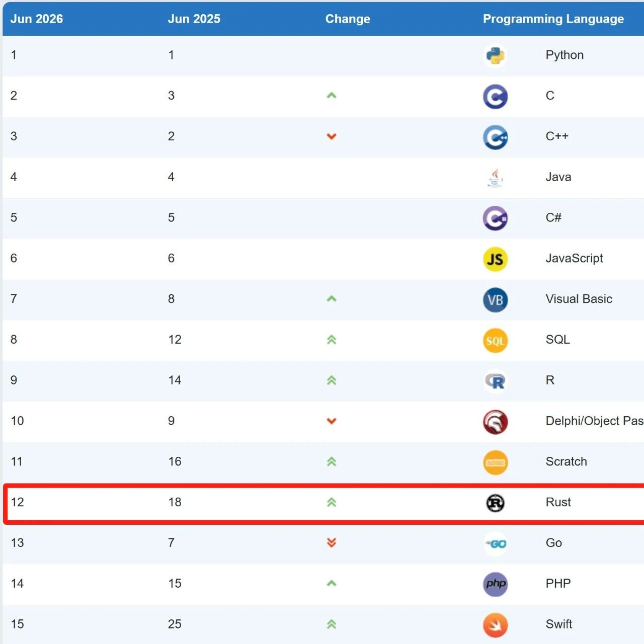Click the Rust language name

tap(558, 502)
